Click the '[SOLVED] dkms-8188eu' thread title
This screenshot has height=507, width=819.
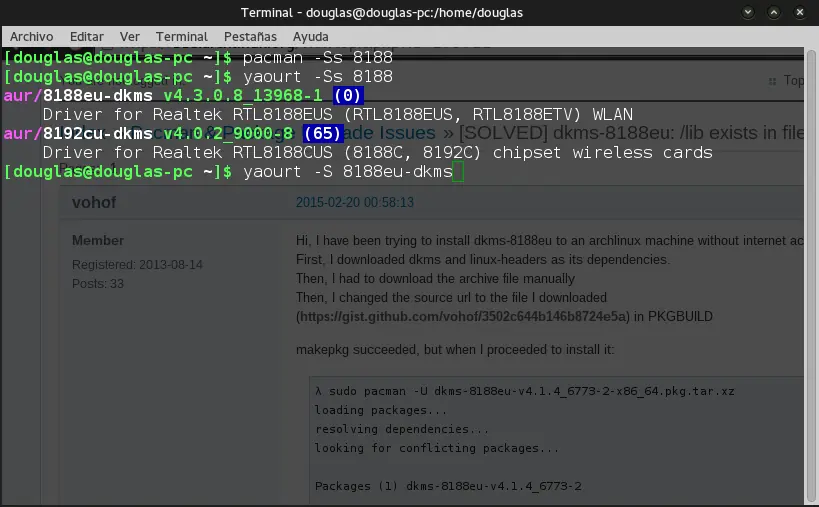(631, 133)
